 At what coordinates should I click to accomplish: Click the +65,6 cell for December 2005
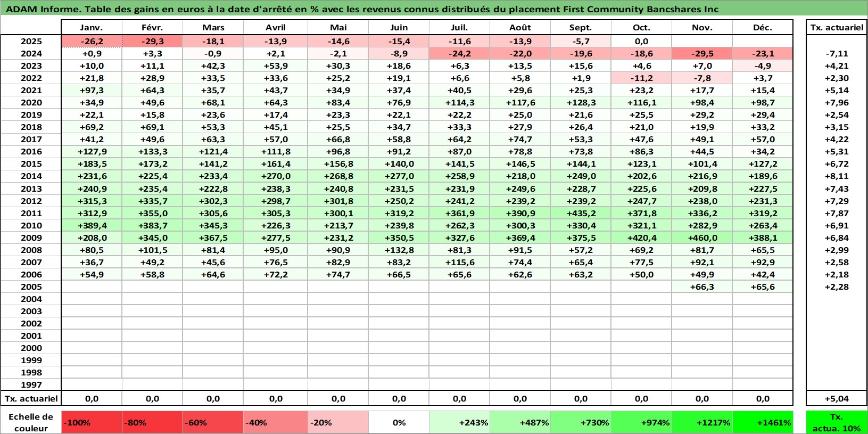[763, 287]
